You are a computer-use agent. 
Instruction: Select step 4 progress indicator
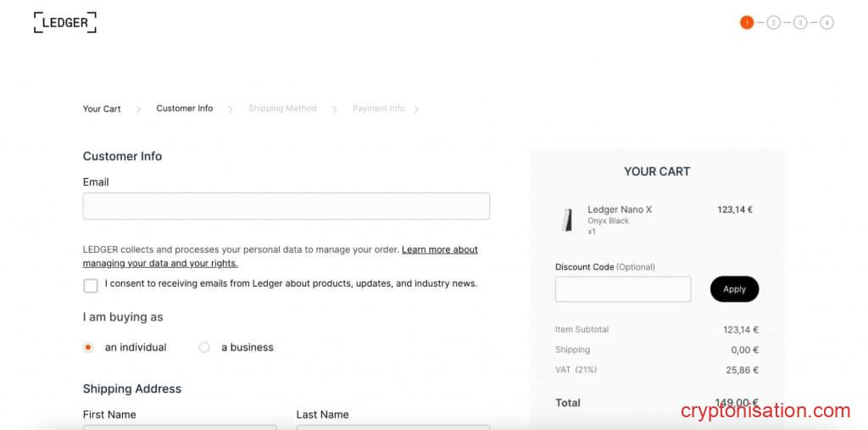pyautogui.click(x=826, y=23)
